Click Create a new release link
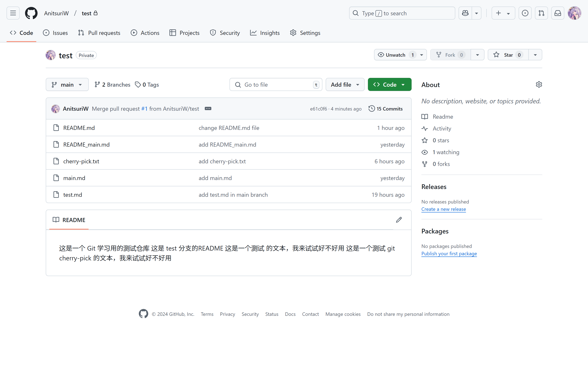The image size is (588, 367). click(x=443, y=209)
